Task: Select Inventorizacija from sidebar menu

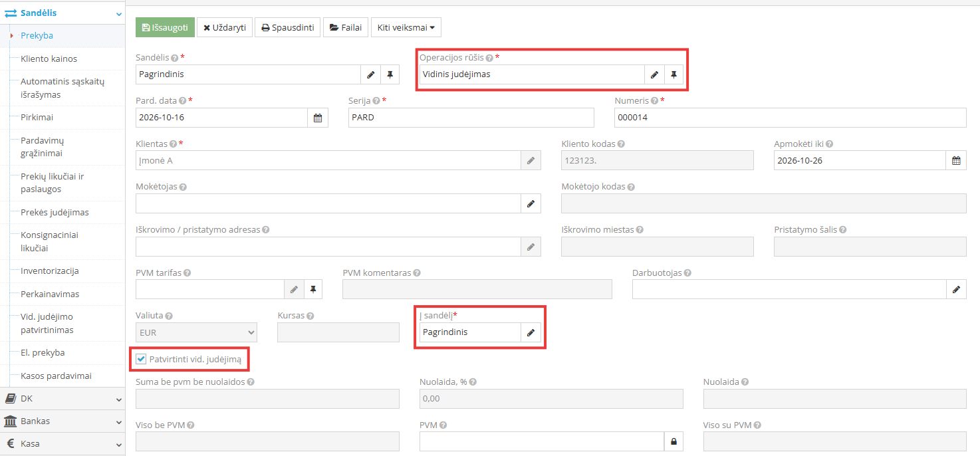Action: pos(50,271)
